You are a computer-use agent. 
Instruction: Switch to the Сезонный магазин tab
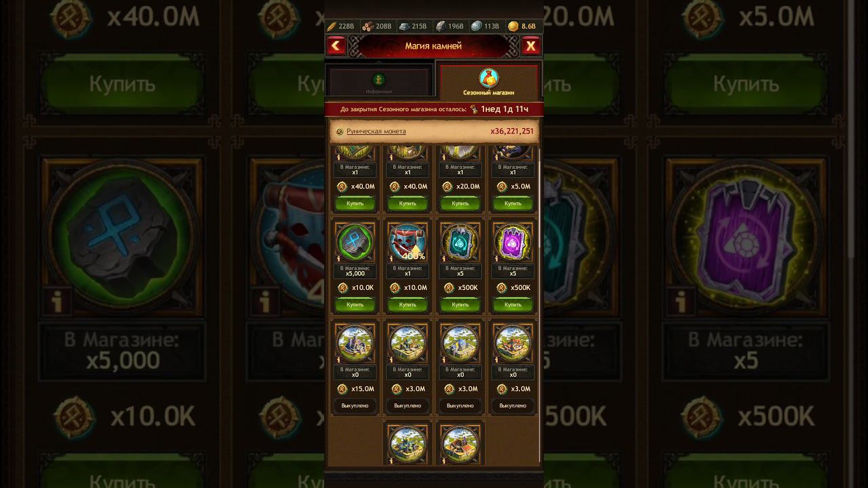[489, 82]
